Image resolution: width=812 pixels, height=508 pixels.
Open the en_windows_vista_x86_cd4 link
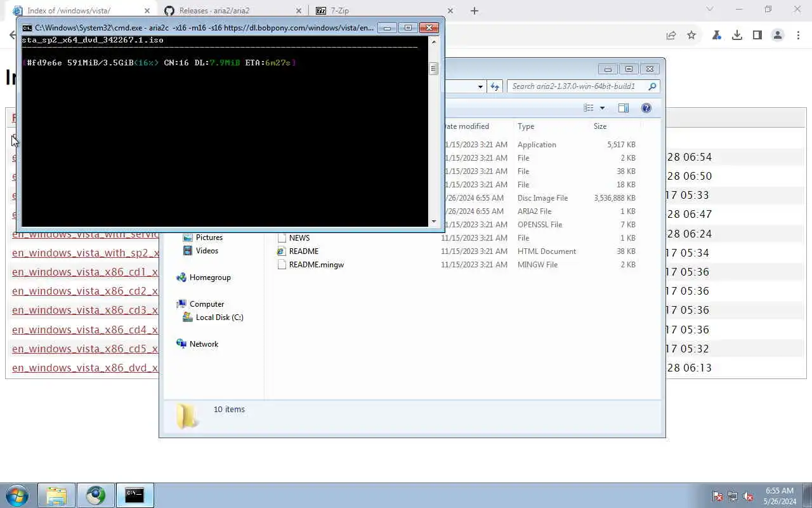pos(85,330)
